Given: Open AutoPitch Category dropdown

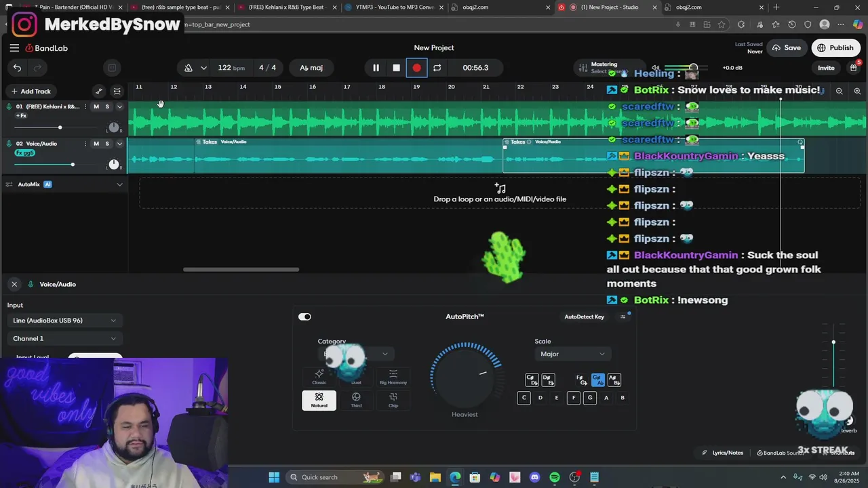Looking at the screenshot, I should point(355,354).
